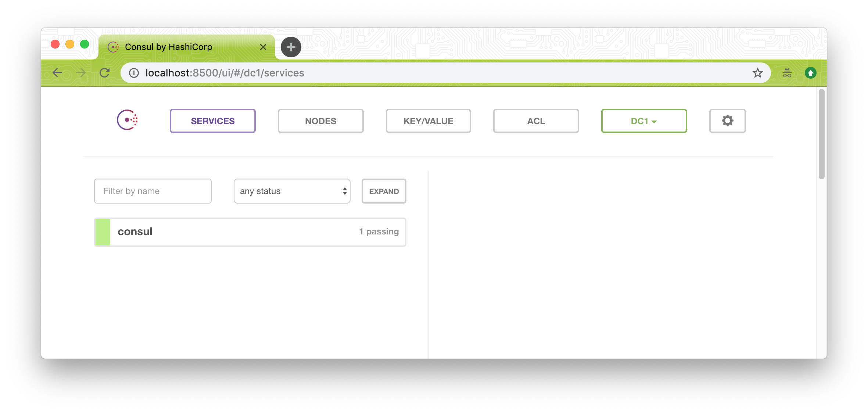Open the DC1 datacenter dropdown
This screenshot has height=413, width=868.
(643, 121)
